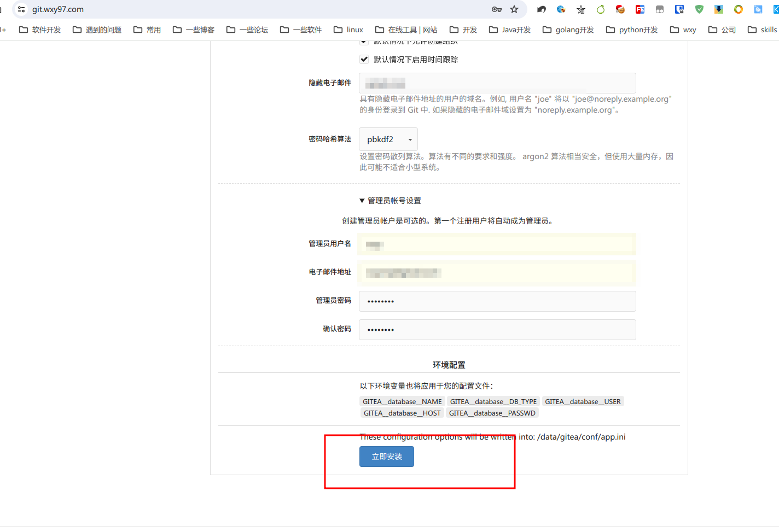Click the 确认密码 field
The image size is (779, 532).
point(497,330)
